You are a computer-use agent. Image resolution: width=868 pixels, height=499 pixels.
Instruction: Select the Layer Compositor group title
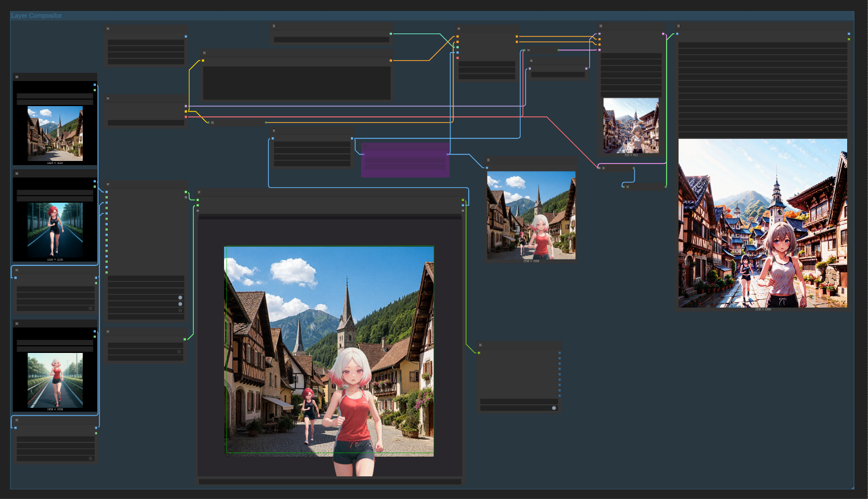point(36,16)
